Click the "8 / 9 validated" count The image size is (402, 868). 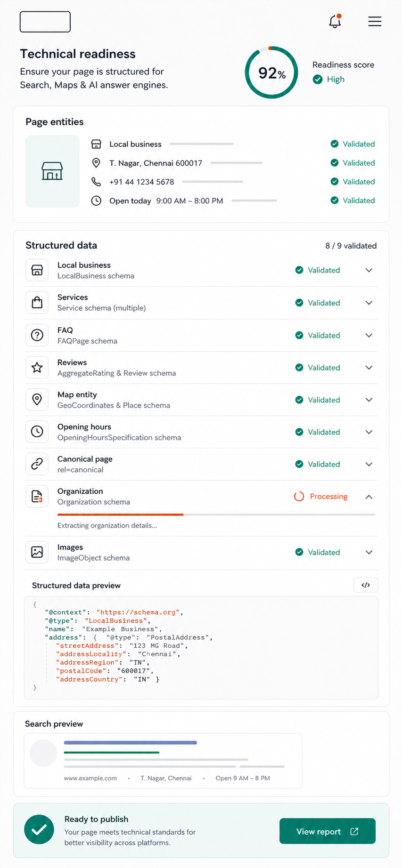[351, 246]
